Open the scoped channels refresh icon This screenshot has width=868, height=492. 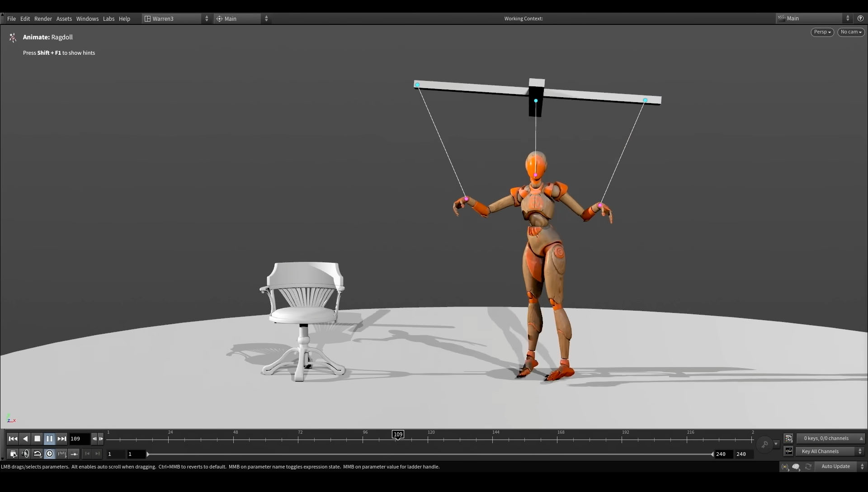point(789,438)
